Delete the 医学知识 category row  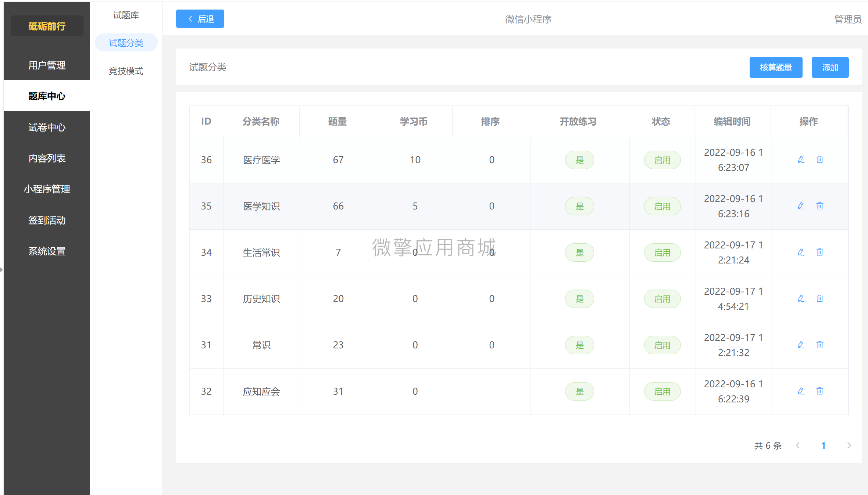click(x=819, y=206)
